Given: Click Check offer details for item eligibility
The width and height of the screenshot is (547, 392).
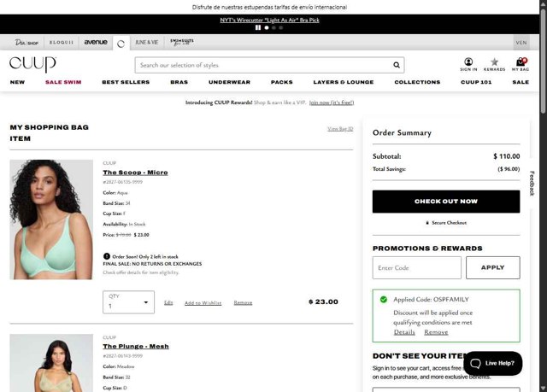Looking at the screenshot, I should (141, 272).
